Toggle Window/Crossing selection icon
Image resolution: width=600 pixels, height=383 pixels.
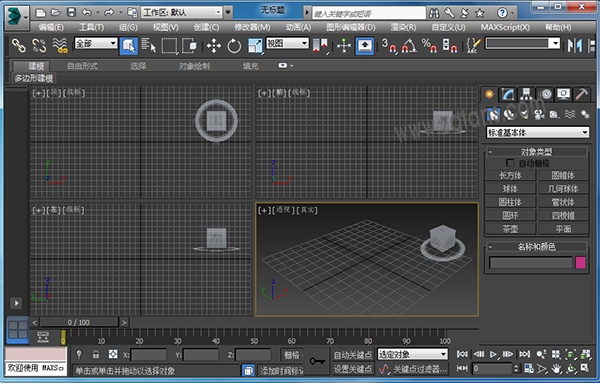point(189,46)
